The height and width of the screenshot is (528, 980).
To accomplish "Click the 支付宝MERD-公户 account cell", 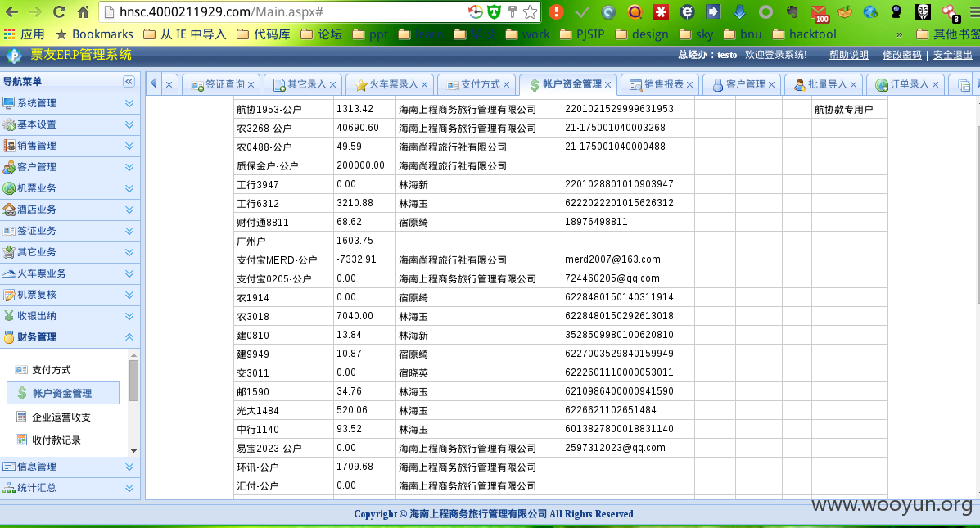I will tap(284, 259).
